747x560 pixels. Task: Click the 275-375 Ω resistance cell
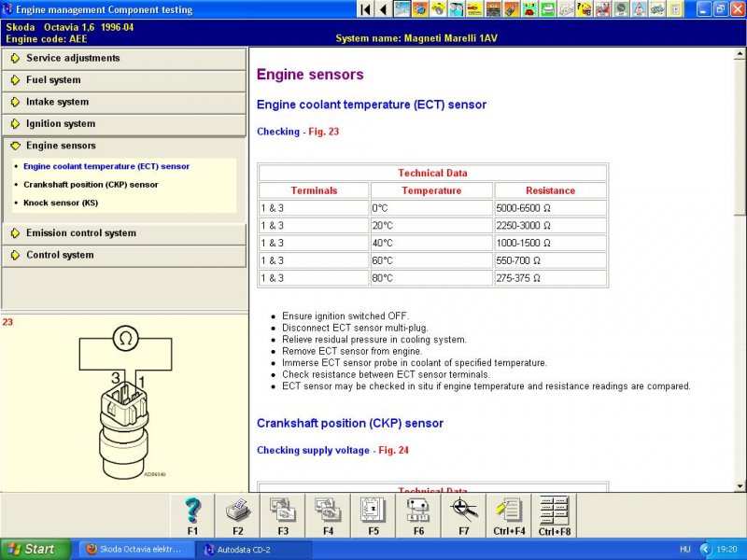(550, 278)
